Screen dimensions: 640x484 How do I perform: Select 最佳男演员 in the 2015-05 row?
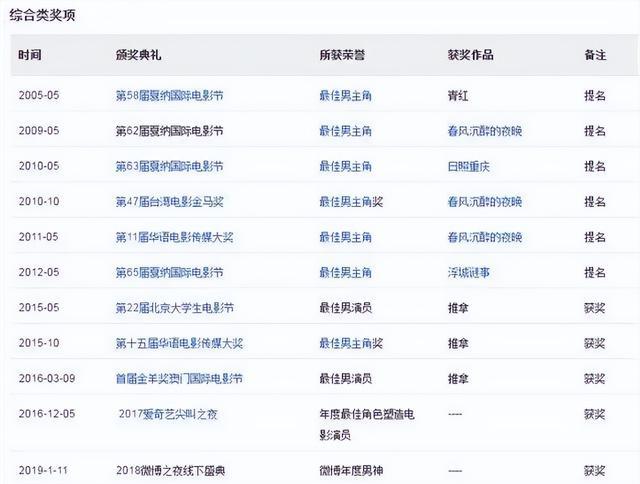345,308
